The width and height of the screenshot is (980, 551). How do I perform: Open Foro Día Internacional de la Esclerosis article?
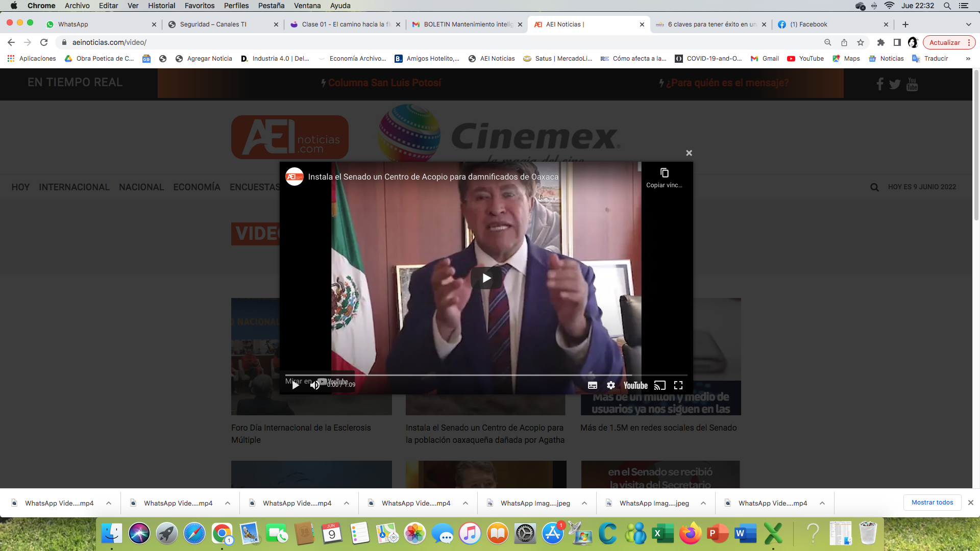(301, 434)
